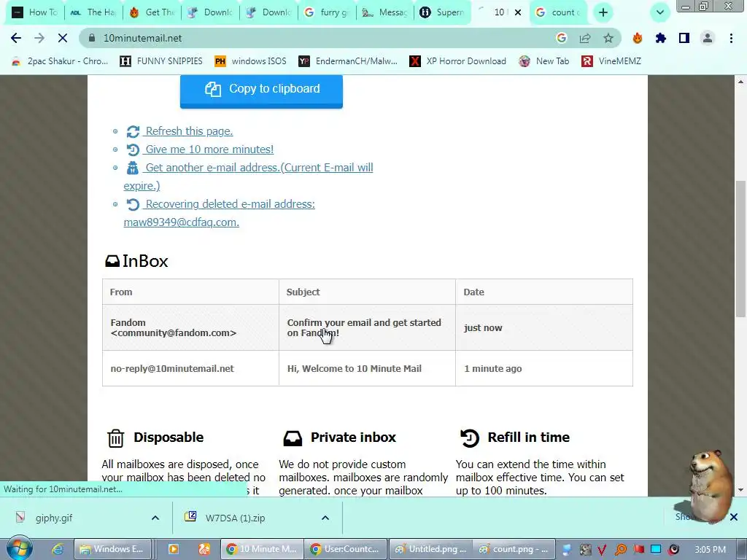Open 'Hi, Welcome to 10 Minute Mail' message
The height and width of the screenshot is (560, 747).
coord(354,368)
